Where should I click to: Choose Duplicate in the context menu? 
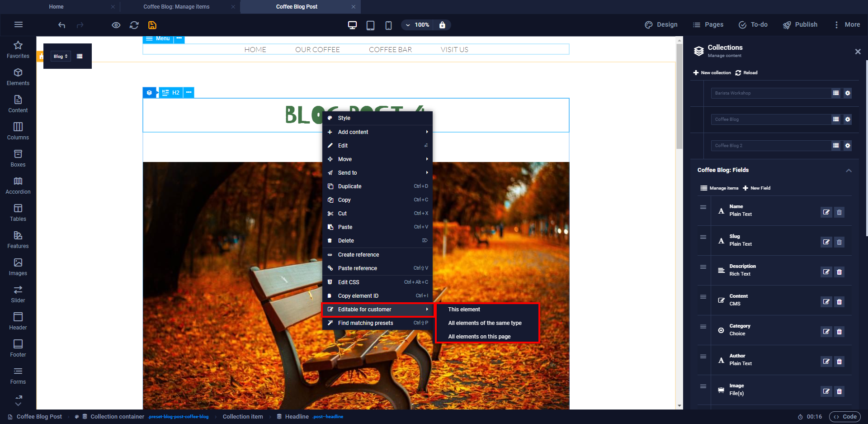click(x=349, y=186)
